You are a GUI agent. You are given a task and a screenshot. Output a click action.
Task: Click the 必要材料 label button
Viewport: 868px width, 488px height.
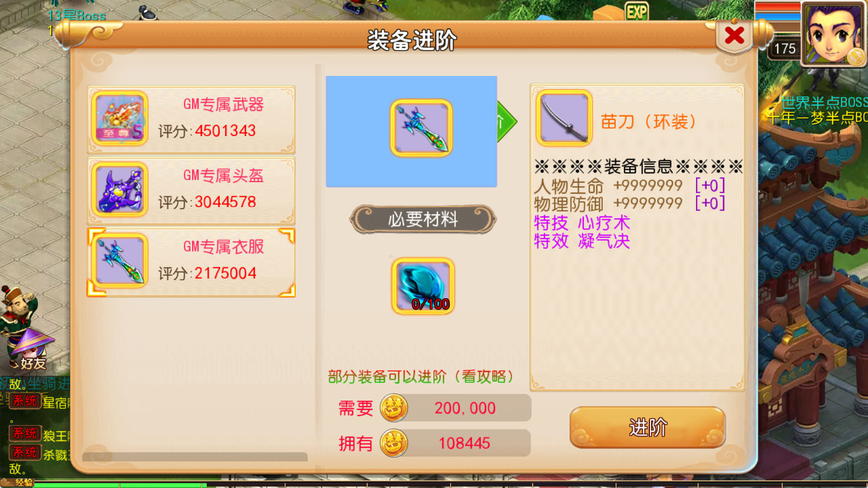click(423, 220)
